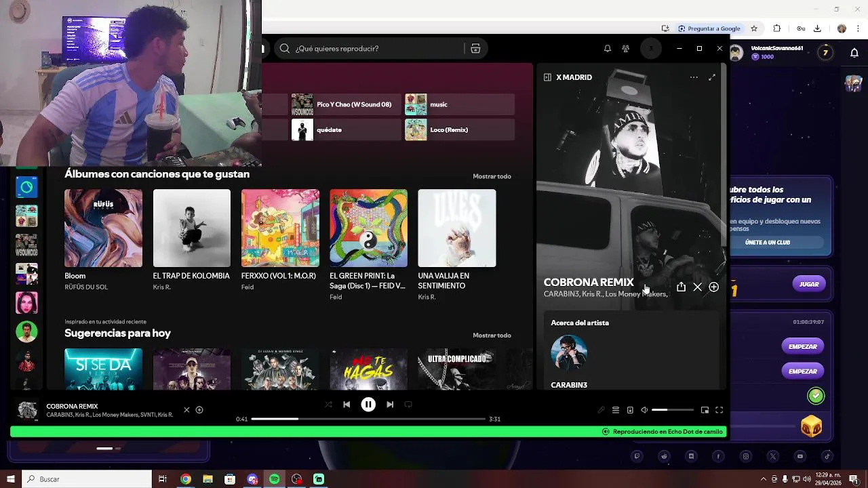The width and height of the screenshot is (868, 488).
Task: Open the YouTube link icon on game page
Action: click(x=800, y=456)
